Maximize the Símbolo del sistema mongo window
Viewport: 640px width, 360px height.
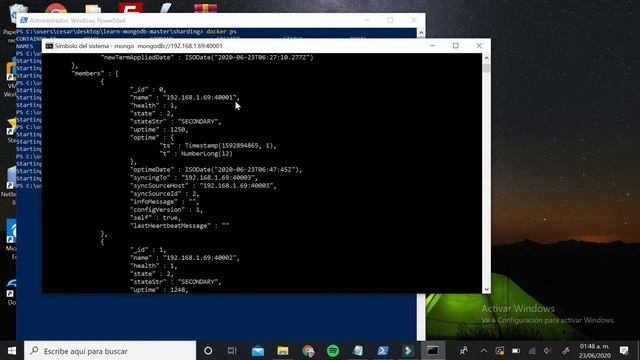(x=456, y=46)
